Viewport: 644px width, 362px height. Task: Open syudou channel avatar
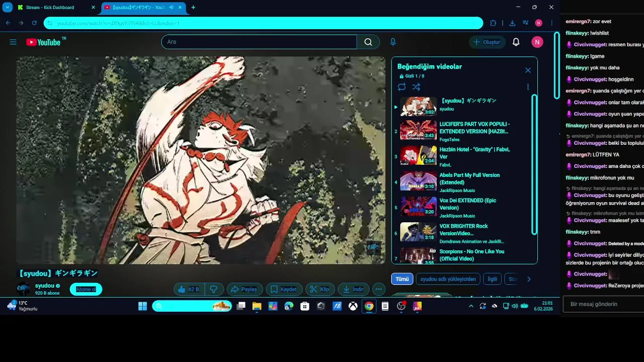click(x=24, y=289)
